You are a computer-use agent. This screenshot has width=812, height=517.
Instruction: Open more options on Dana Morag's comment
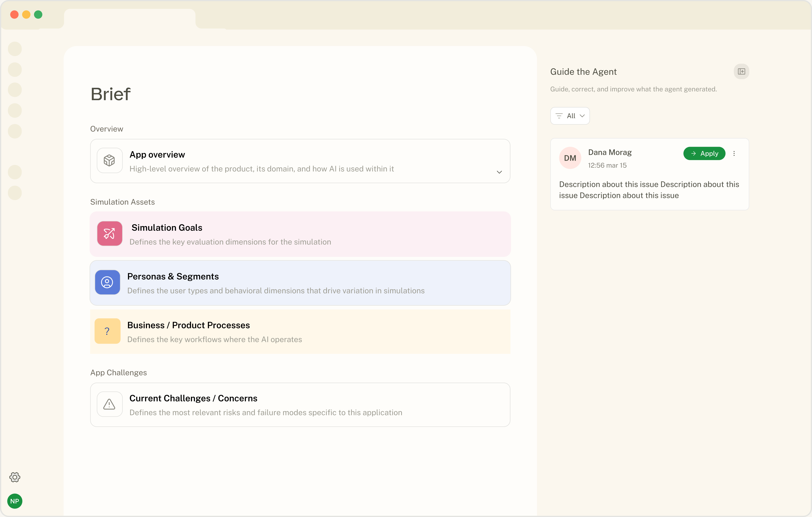[734, 153]
